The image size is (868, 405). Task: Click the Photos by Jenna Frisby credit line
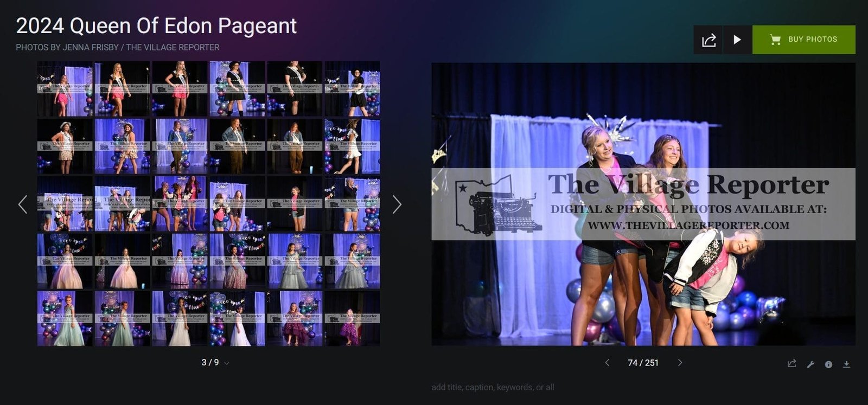(x=118, y=48)
